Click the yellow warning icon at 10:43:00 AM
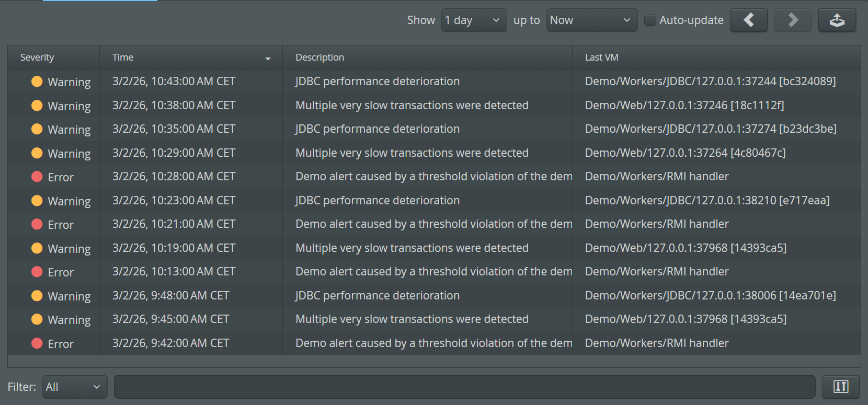Screen dimensions: 868x405 [x=37, y=82]
